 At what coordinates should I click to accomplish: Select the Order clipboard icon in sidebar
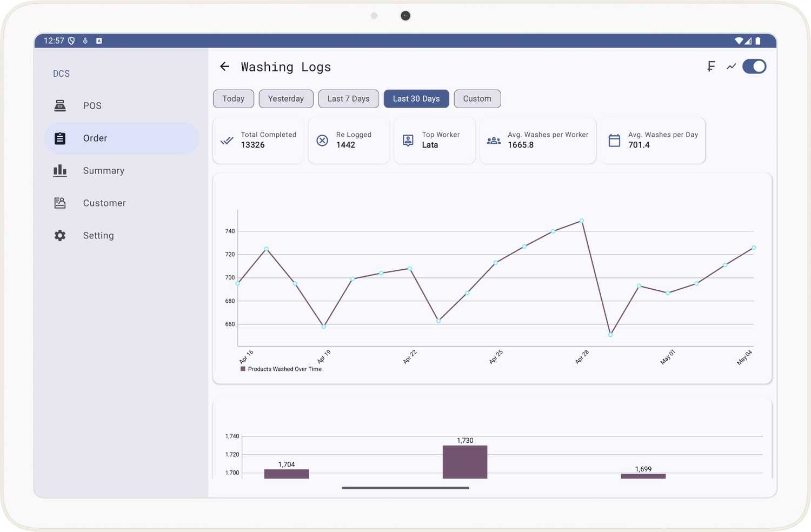[x=59, y=138]
